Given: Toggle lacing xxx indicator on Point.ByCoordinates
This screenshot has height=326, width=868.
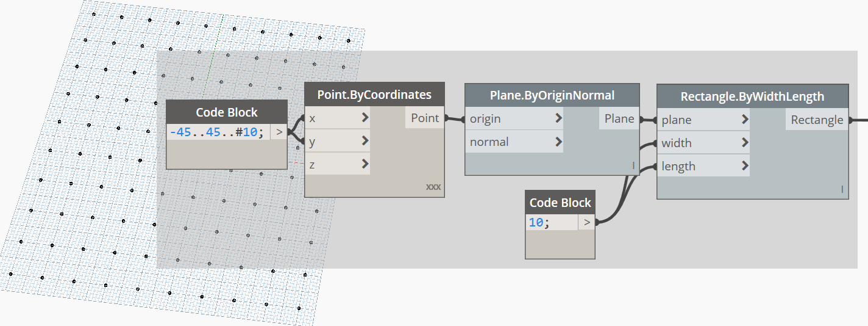Looking at the screenshot, I should click(433, 187).
